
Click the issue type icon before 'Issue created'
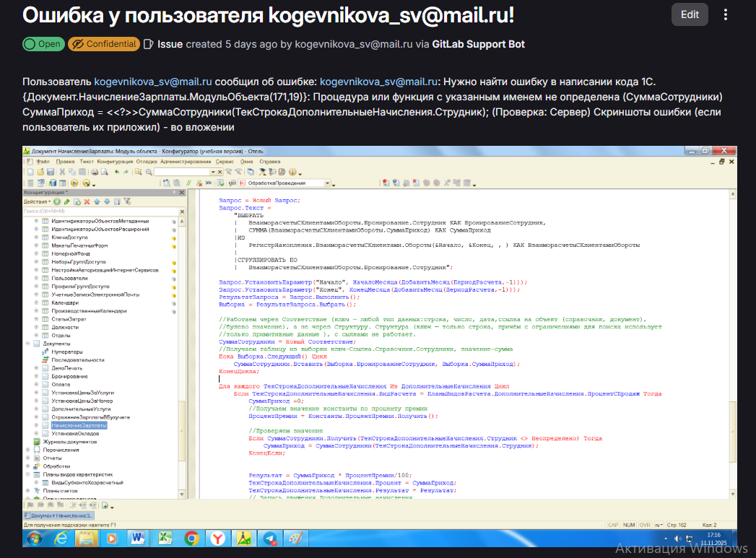pos(149,44)
